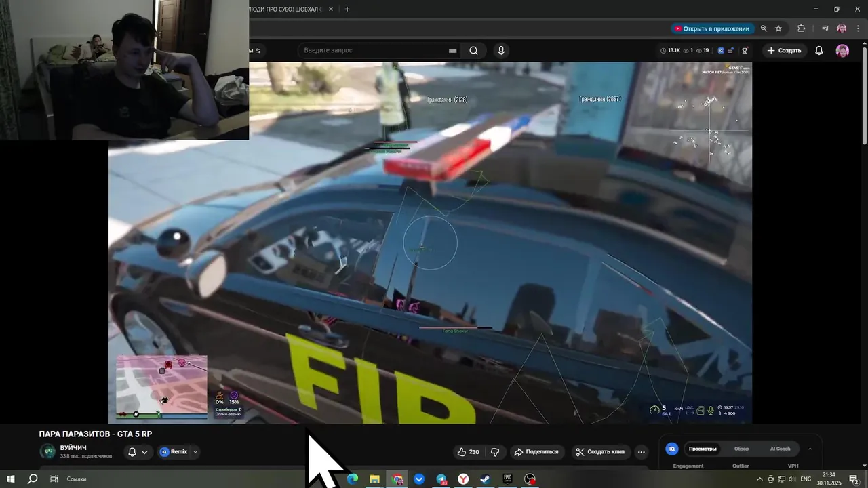Like the video with thumbs up 230

[468, 452]
